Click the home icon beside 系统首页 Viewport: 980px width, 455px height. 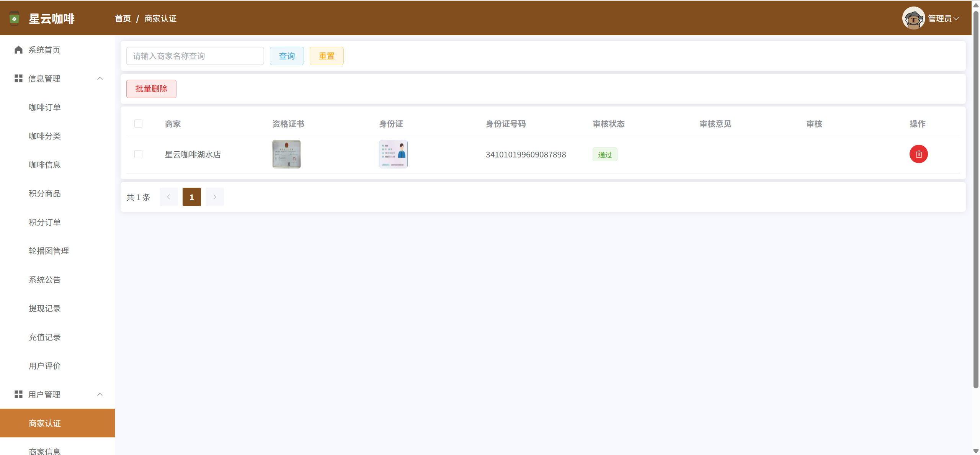(18, 50)
